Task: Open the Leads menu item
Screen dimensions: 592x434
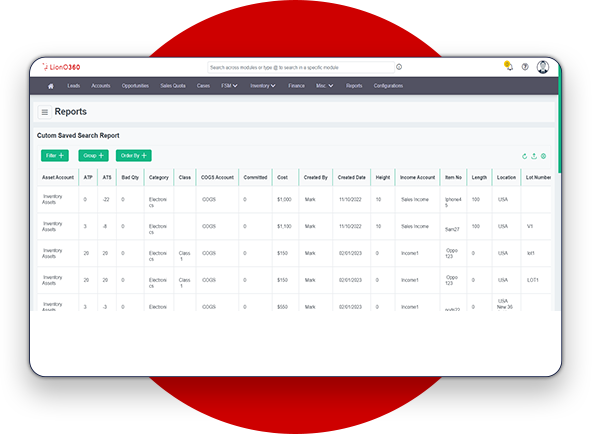Action: click(74, 86)
